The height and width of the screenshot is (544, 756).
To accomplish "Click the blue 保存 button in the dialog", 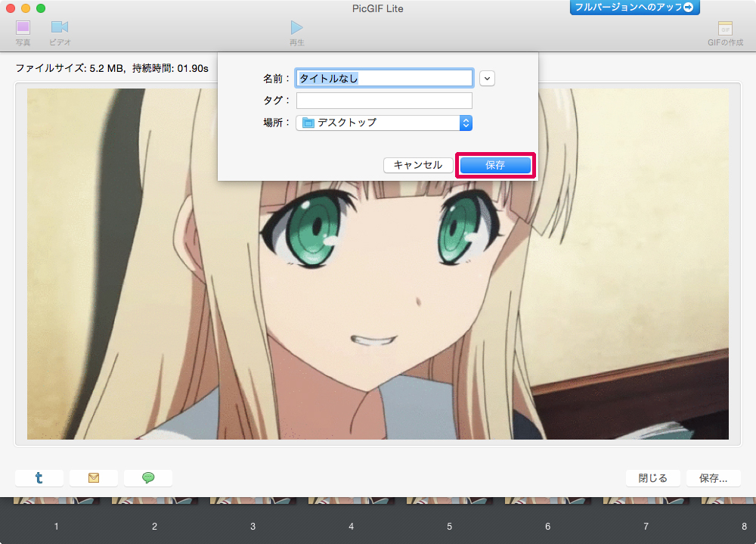I will [495, 165].
